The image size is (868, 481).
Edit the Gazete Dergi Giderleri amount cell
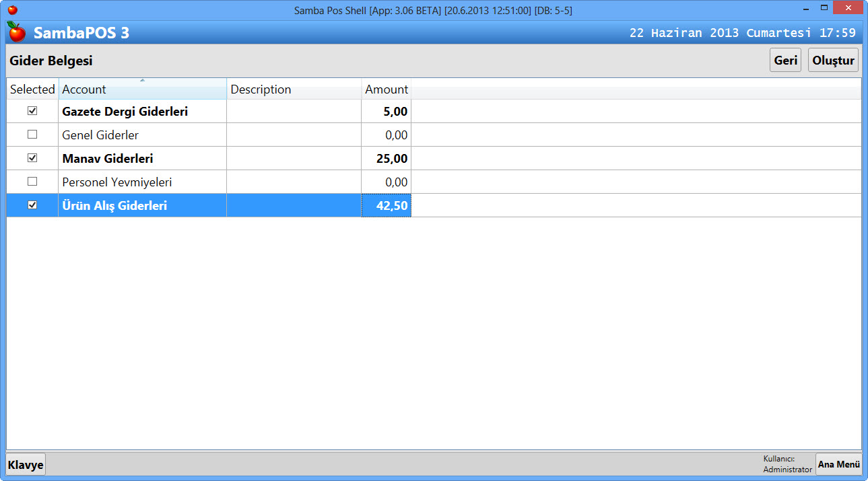[386, 112]
